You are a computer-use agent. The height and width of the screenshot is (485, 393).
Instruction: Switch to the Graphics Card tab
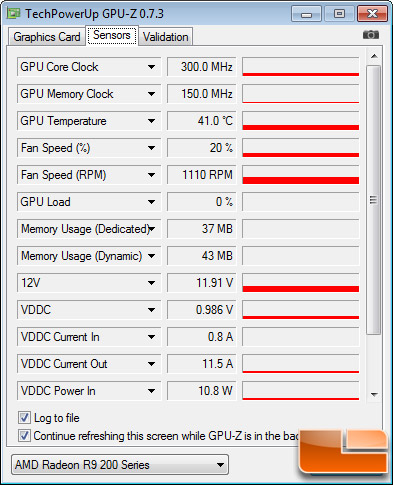(47, 37)
